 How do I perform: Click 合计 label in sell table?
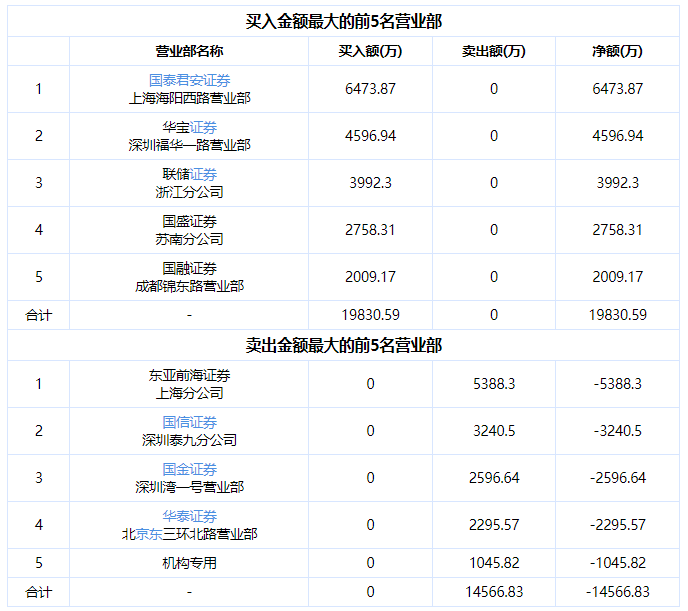39,592
